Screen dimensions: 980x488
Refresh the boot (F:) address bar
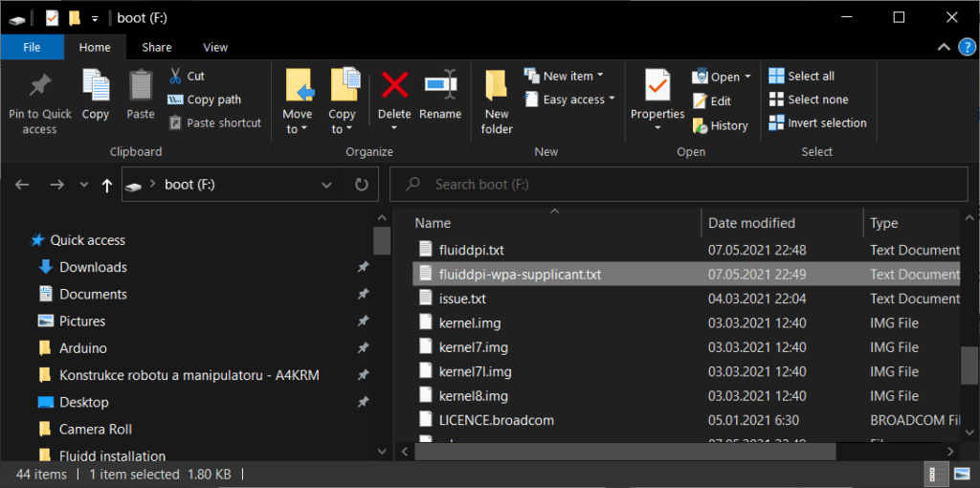tap(361, 185)
